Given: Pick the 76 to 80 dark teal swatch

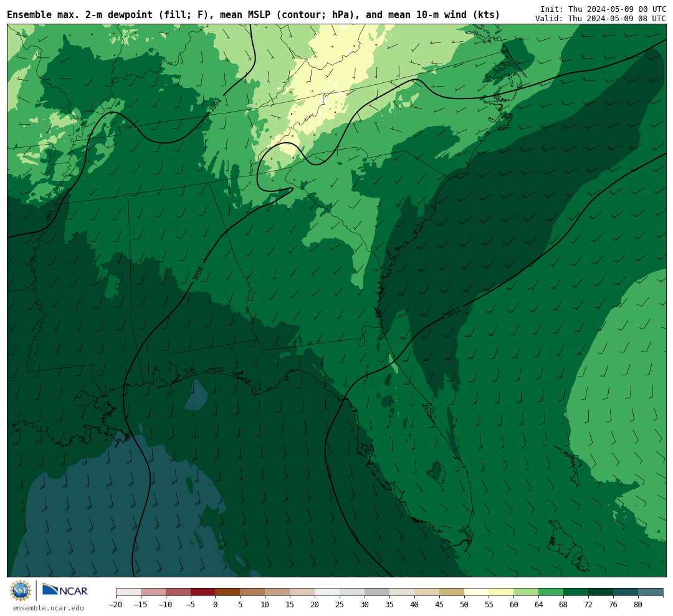Looking at the screenshot, I should pos(626,592).
